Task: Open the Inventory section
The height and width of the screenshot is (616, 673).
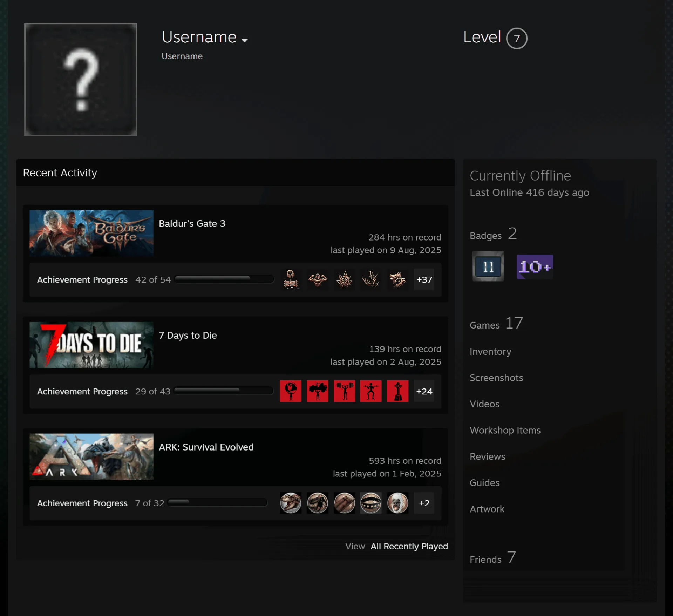Action: [x=490, y=352]
